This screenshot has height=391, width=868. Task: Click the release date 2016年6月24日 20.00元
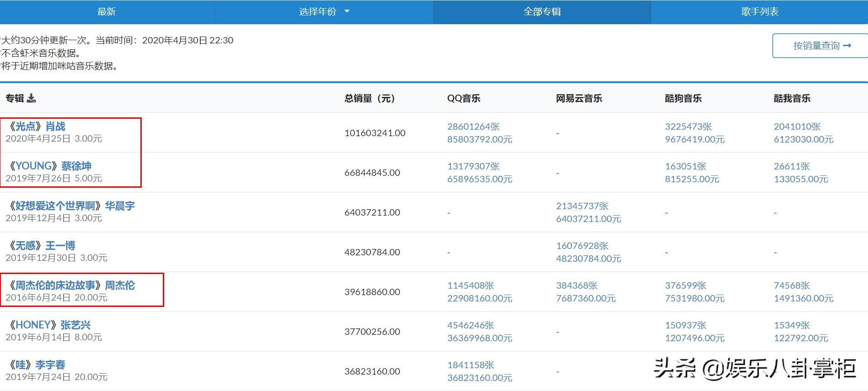pos(57,297)
